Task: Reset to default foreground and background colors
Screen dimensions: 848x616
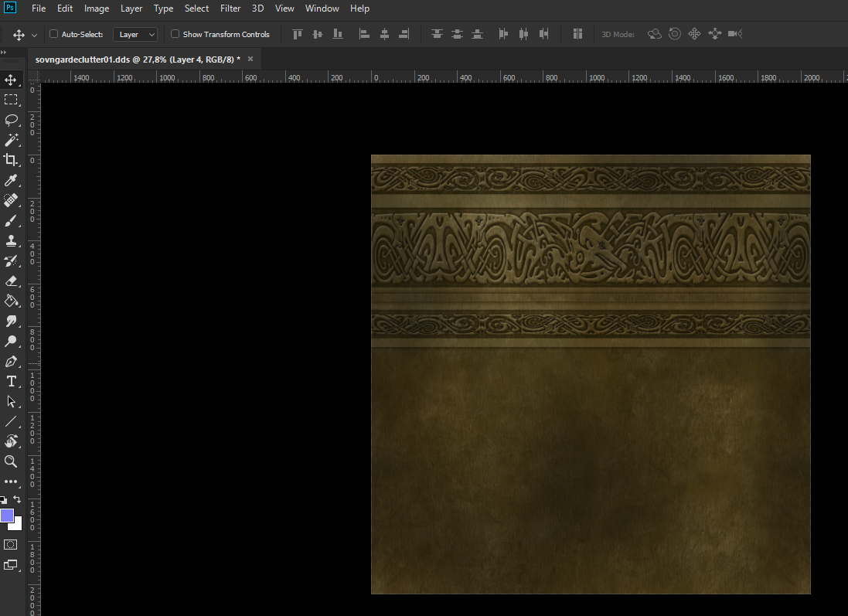Action: click(4, 500)
